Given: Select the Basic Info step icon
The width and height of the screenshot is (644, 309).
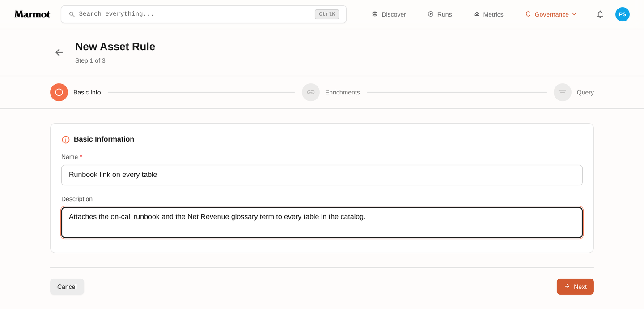Looking at the screenshot, I should (x=59, y=92).
